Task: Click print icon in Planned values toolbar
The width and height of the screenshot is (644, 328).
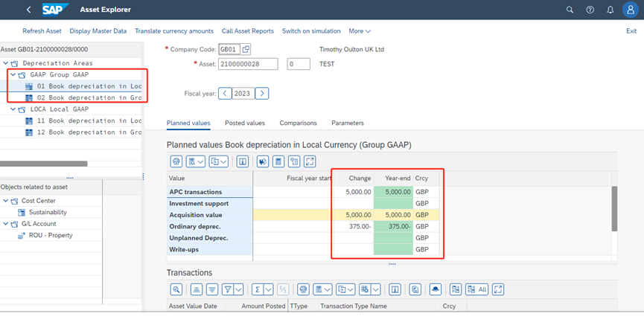Action: click(x=176, y=161)
